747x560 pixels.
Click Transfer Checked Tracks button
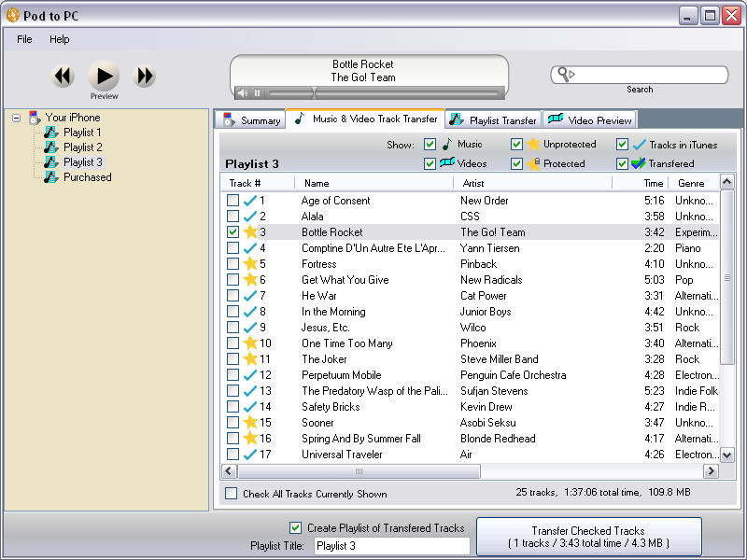coord(589,537)
